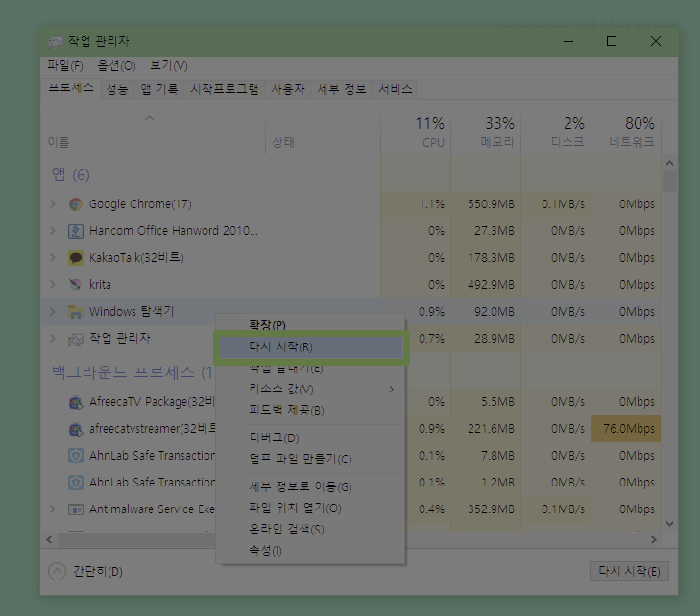This screenshot has height=616, width=700.
Task: Click the 221.6MB afreecatvstreamer memory value
Action: point(491,429)
